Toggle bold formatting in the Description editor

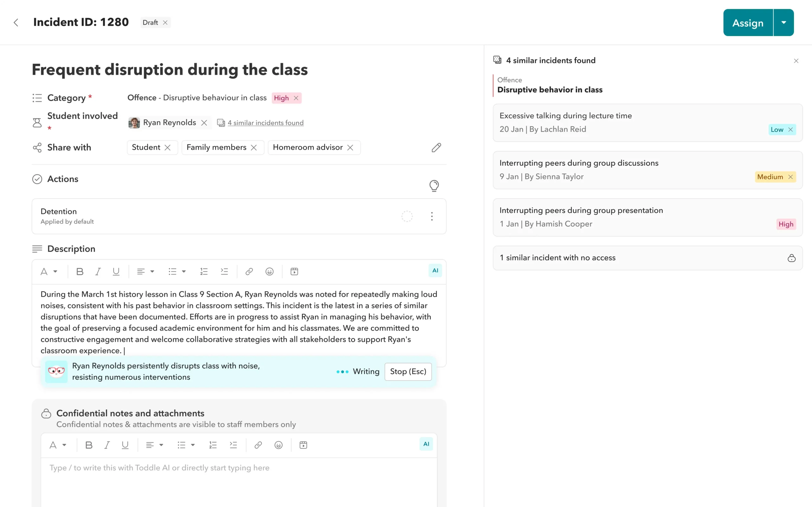(x=80, y=271)
